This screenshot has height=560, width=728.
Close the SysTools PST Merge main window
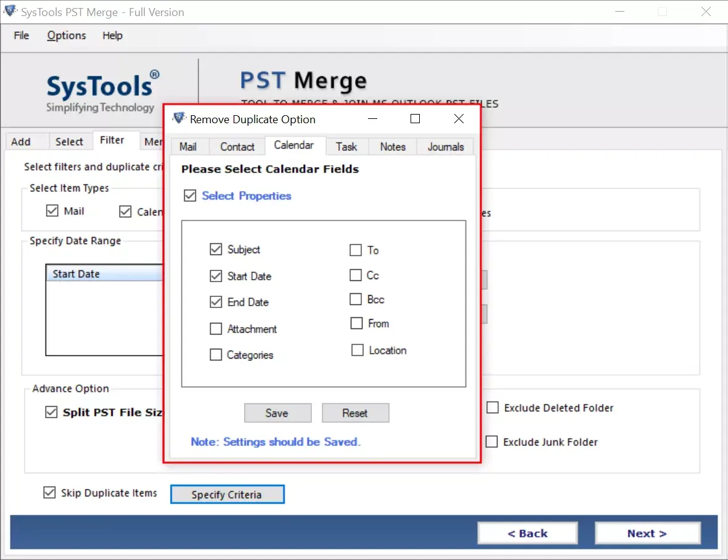(706, 12)
